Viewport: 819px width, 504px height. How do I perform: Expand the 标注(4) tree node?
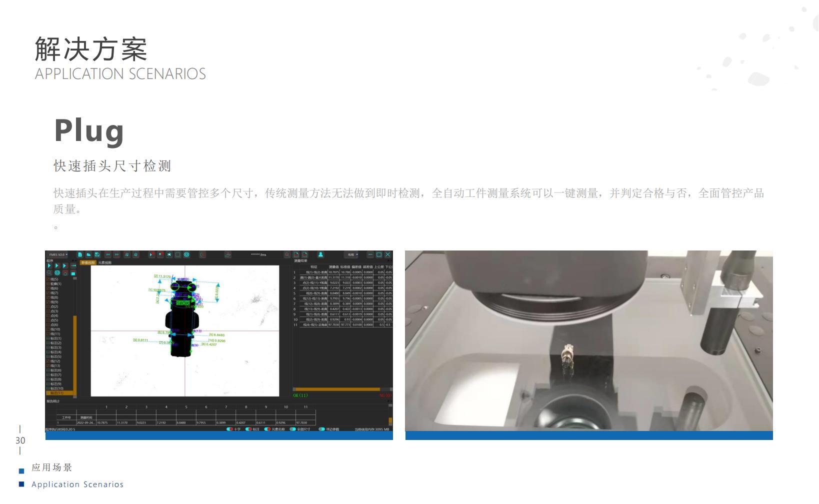48,352
